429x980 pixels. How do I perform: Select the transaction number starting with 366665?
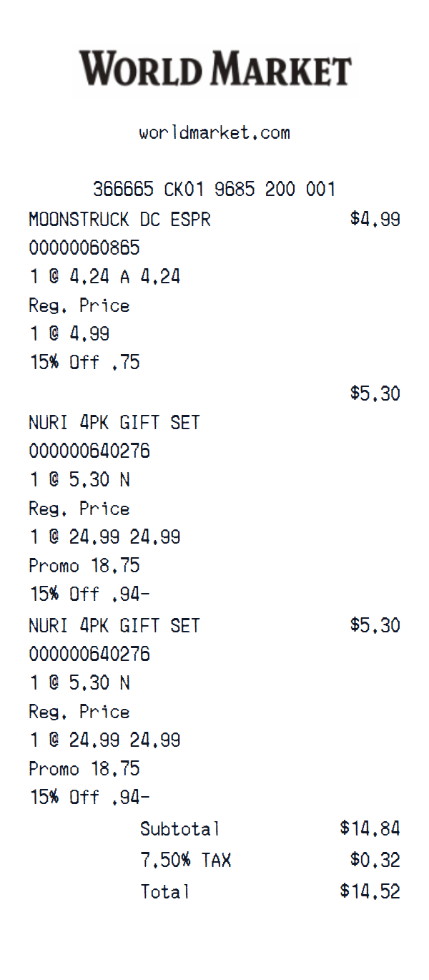214,190
